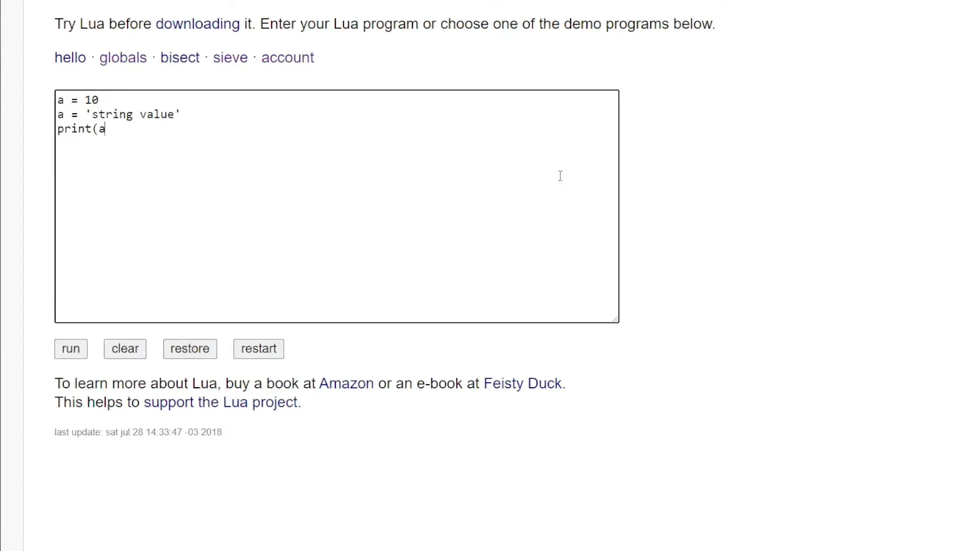Image resolution: width=980 pixels, height=551 pixels.
Task: Click the 'restore' button to reset code
Action: (190, 348)
